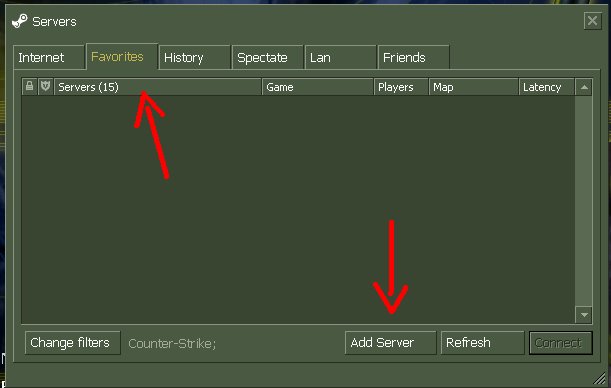The height and width of the screenshot is (388, 611).
Task: Click the Add Server button
Action: click(390, 343)
